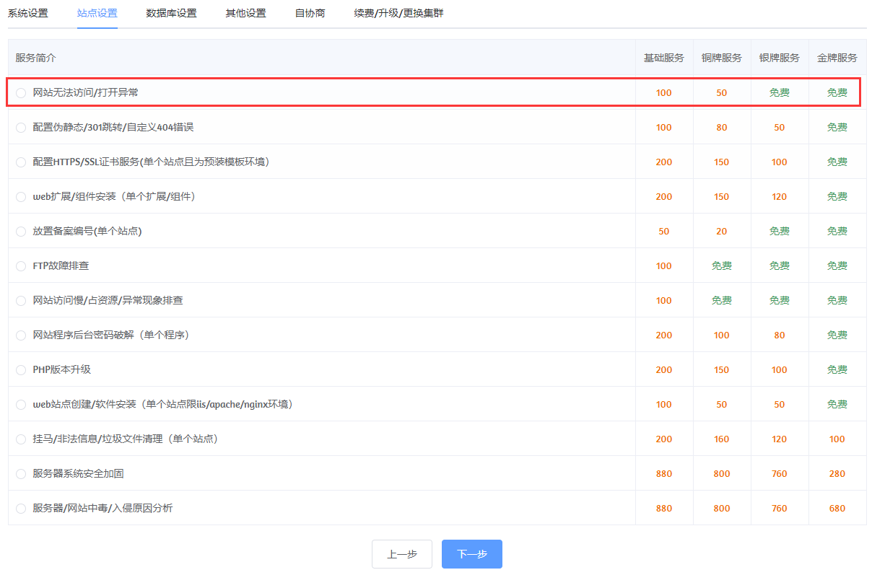The width and height of the screenshot is (872, 588).
Task: Select the 网站程序后台密码破解 radio button
Action: point(21,335)
